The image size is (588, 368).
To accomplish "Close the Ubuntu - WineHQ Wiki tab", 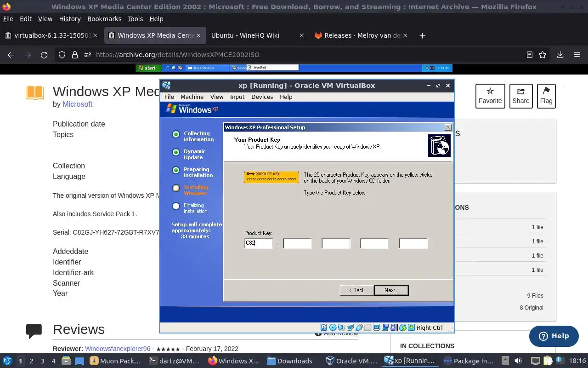I will (x=301, y=35).
